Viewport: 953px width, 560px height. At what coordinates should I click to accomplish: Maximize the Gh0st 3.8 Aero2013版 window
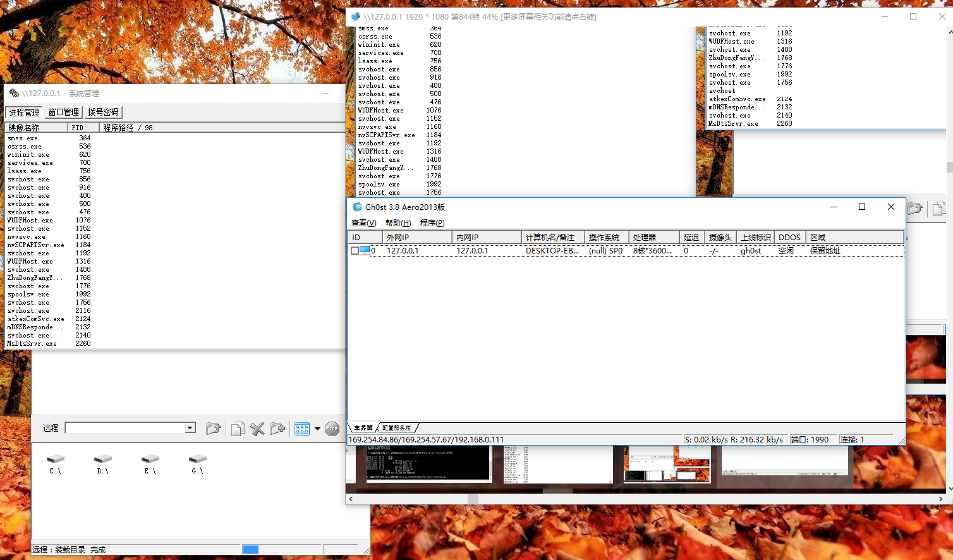click(862, 207)
